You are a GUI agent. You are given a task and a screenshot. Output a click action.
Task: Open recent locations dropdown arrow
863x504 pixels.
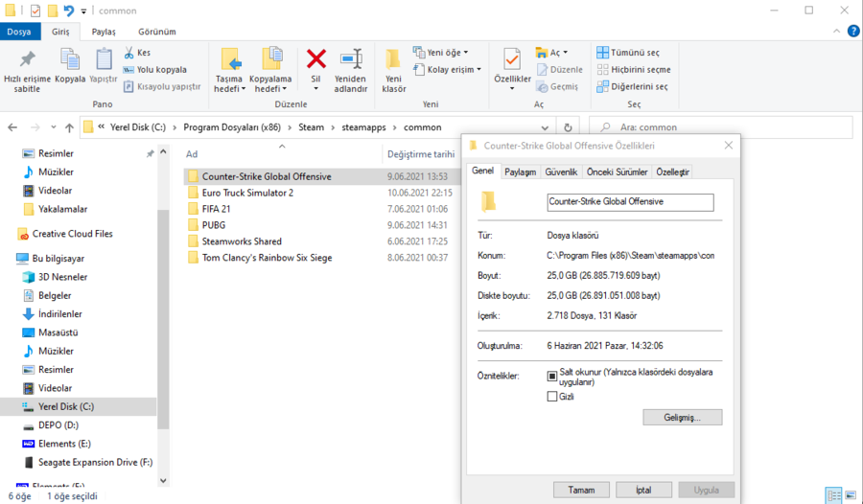pyautogui.click(x=53, y=127)
